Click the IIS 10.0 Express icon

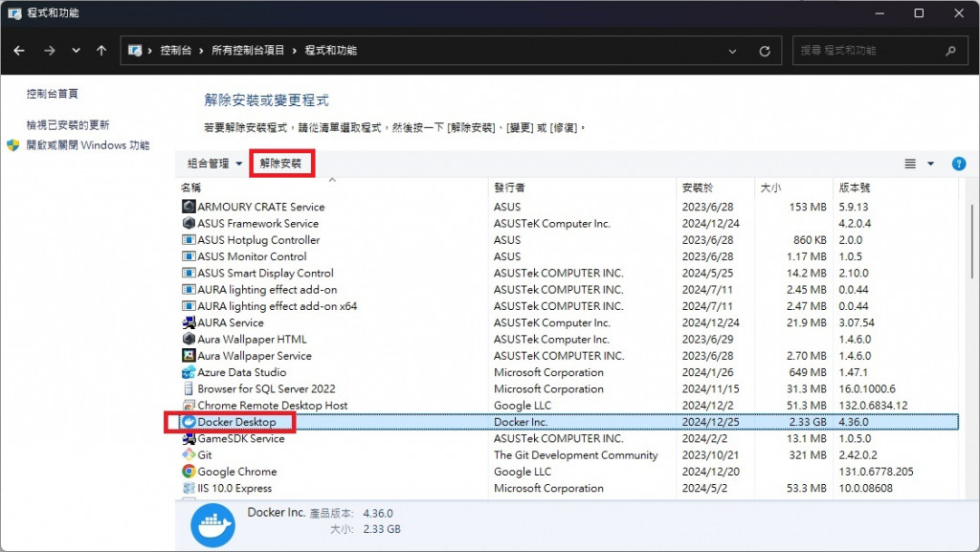[189, 488]
